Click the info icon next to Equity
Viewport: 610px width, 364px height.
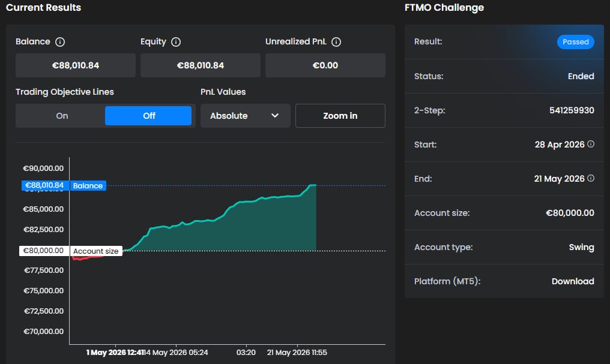176,42
